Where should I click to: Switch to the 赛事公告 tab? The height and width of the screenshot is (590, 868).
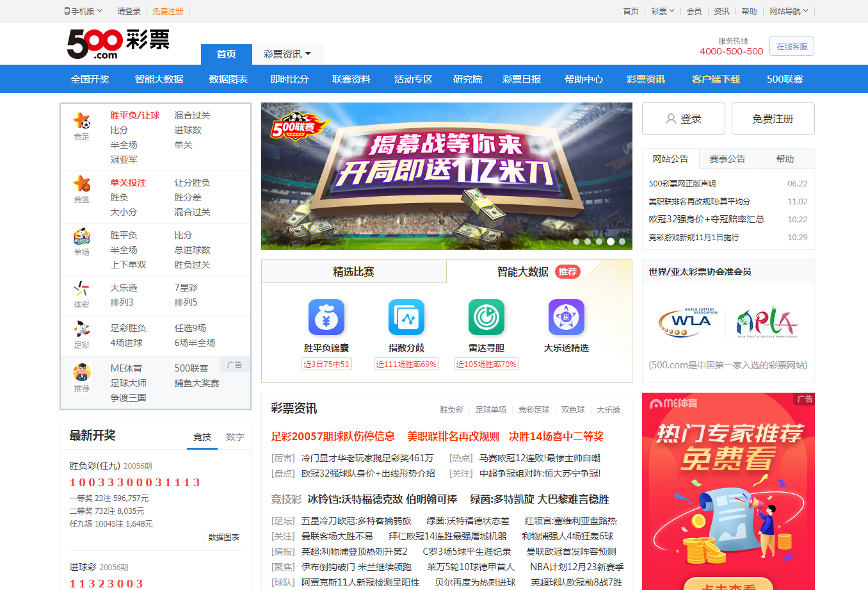coord(727,159)
